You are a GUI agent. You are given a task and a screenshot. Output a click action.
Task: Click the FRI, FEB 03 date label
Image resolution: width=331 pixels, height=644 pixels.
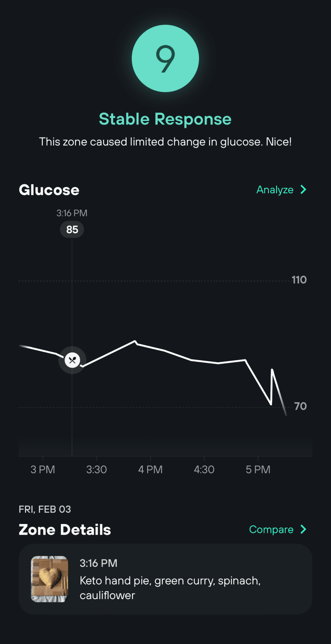coord(45,509)
